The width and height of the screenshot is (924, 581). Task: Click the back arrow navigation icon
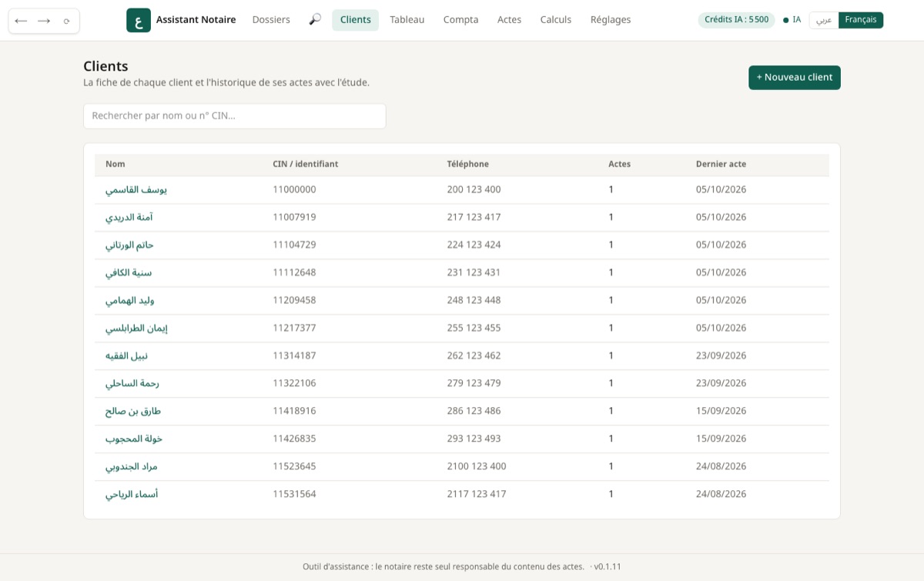tap(21, 21)
